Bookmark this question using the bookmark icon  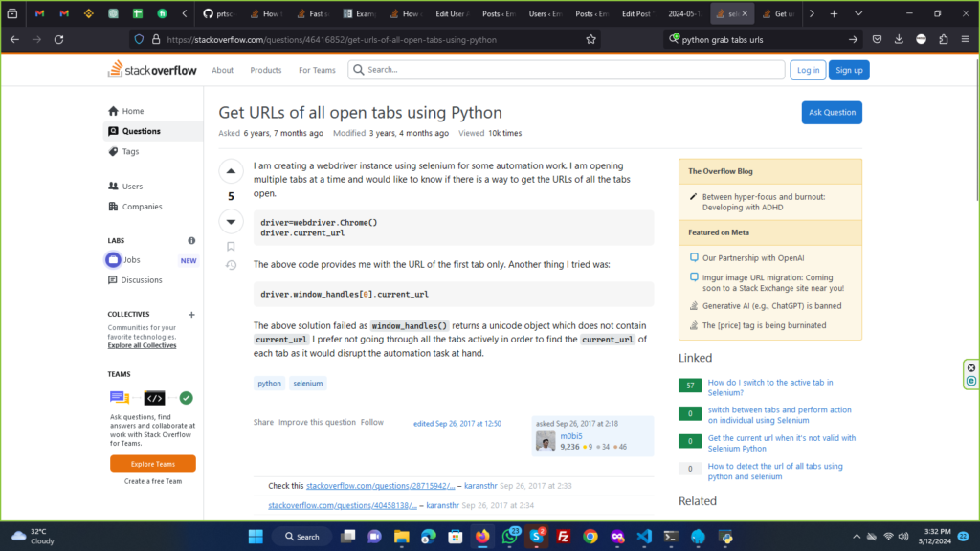click(x=231, y=246)
